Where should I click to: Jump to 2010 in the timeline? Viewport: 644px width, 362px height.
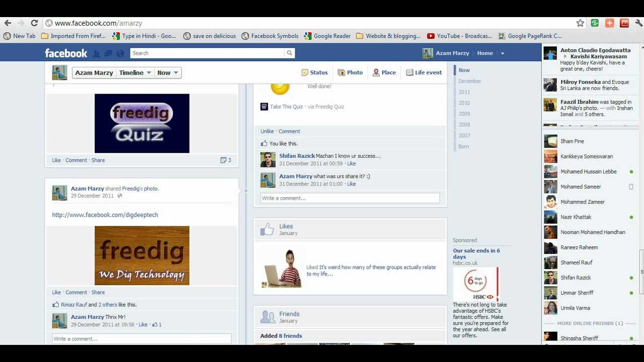click(464, 103)
